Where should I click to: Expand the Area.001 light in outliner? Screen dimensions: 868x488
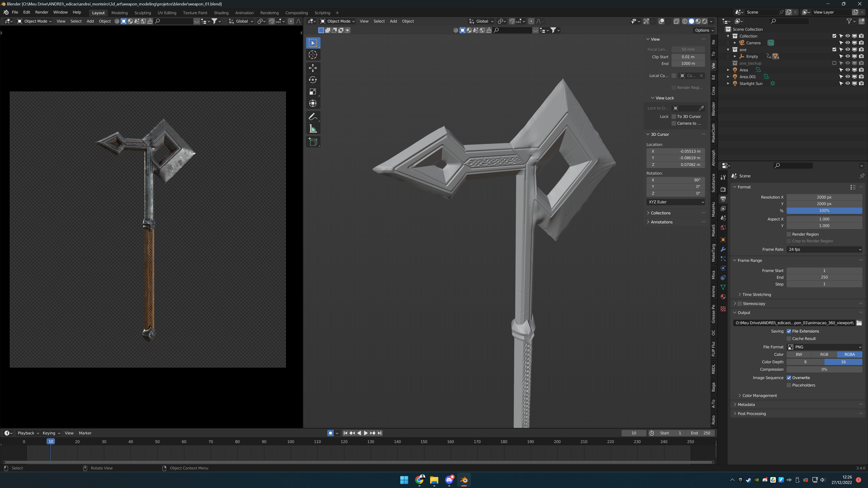728,77
